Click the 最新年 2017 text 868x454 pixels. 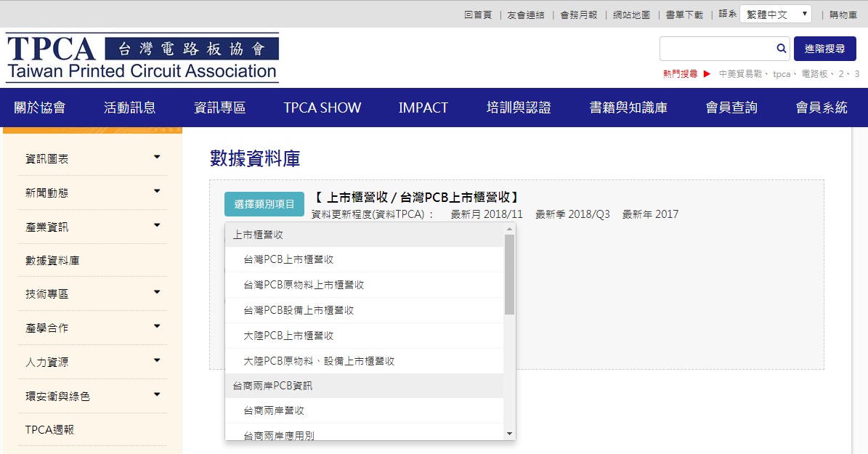[x=650, y=214]
